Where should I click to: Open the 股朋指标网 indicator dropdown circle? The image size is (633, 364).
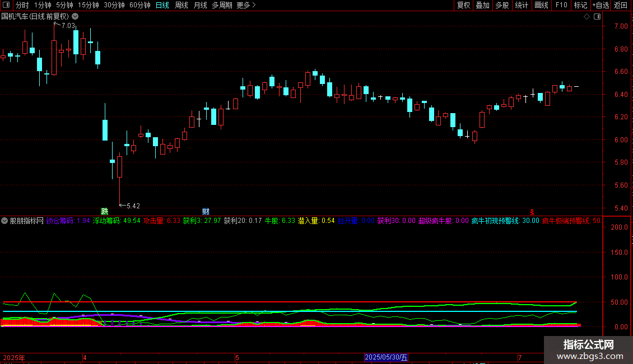[4, 221]
